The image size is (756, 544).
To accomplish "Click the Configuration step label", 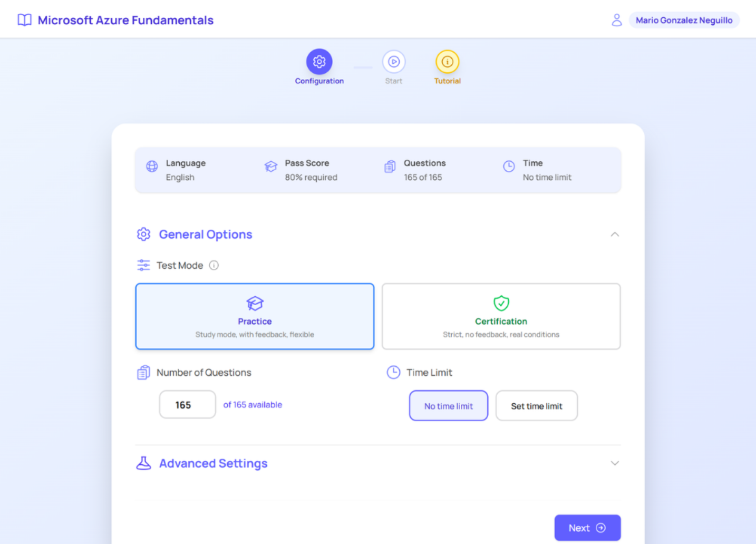I will tap(319, 81).
